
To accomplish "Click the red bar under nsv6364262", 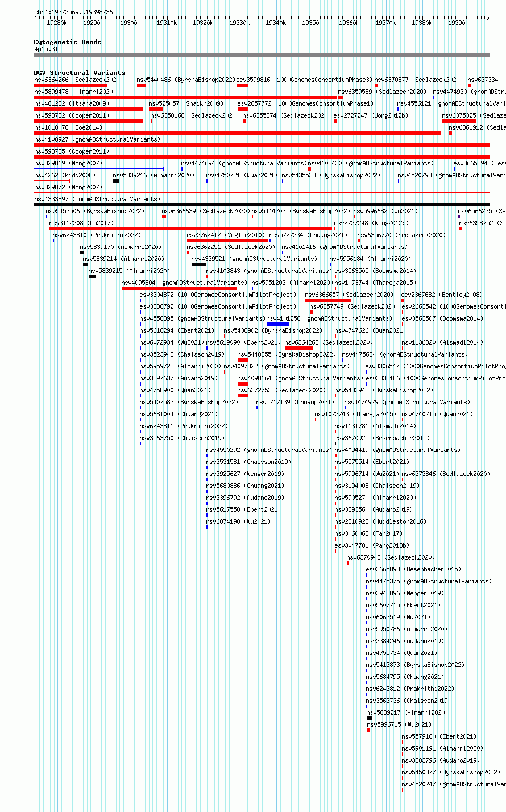I will point(299,348).
